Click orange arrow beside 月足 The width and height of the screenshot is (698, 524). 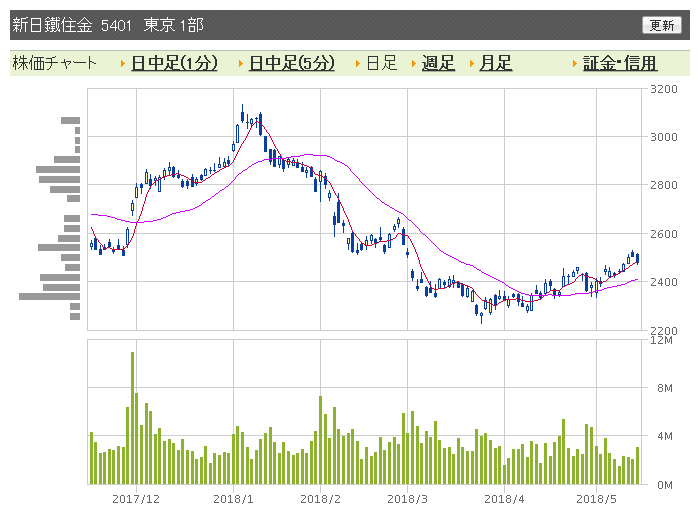471,64
